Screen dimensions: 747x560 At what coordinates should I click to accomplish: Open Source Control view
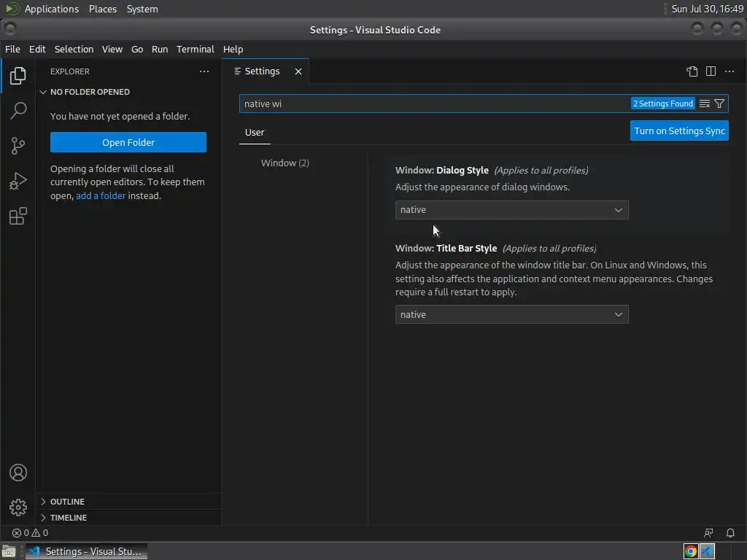[18, 146]
